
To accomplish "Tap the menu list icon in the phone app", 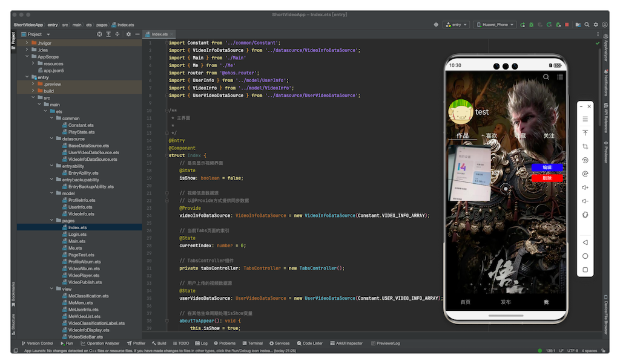I will tap(560, 77).
